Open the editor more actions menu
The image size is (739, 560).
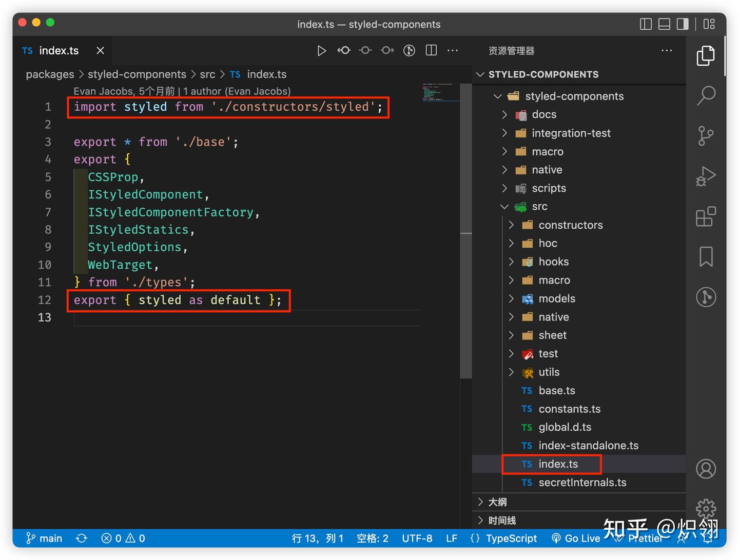tap(452, 50)
